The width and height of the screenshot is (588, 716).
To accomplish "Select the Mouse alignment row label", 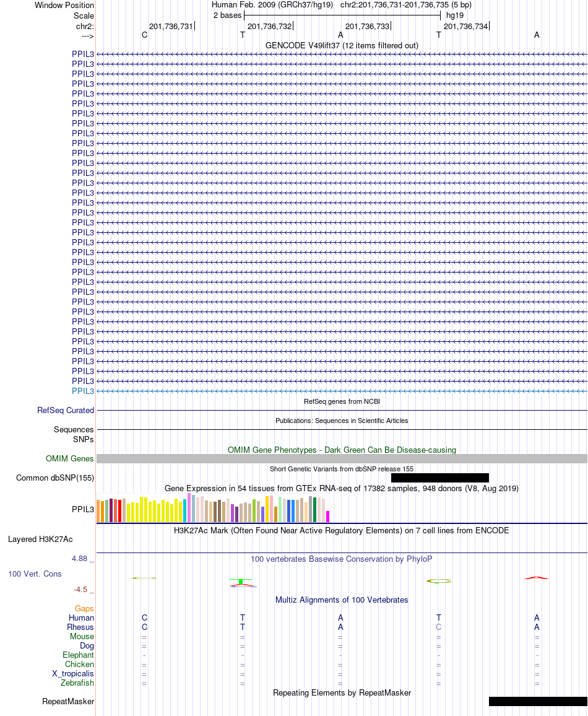I will pyautogui.click(x=82, y=637).
